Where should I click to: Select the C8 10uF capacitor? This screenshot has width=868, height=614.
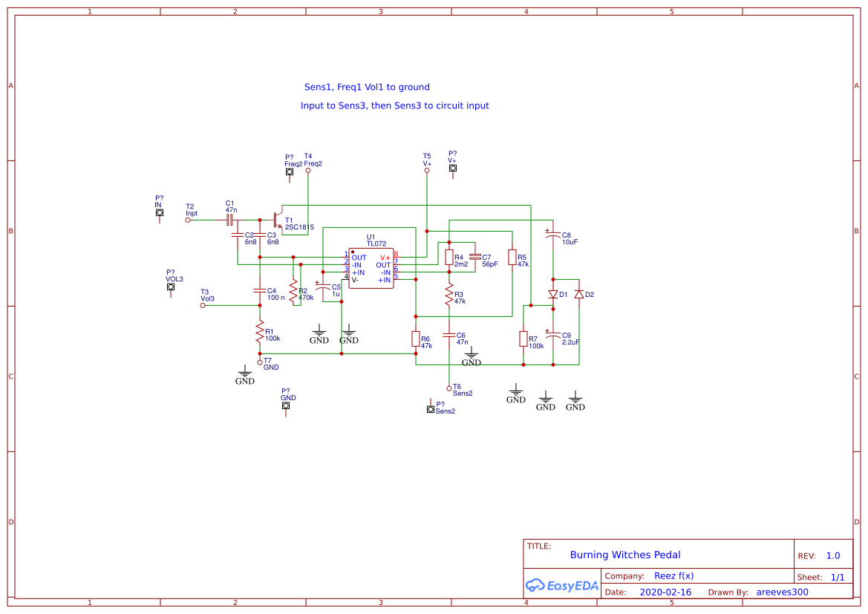tap(553, 235)
